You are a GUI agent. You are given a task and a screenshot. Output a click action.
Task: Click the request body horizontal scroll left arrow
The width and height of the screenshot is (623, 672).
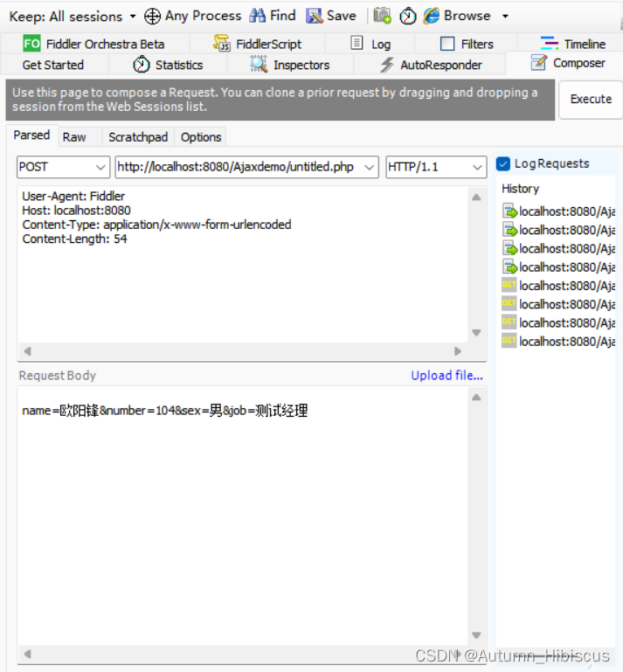[x=27, y=654]
